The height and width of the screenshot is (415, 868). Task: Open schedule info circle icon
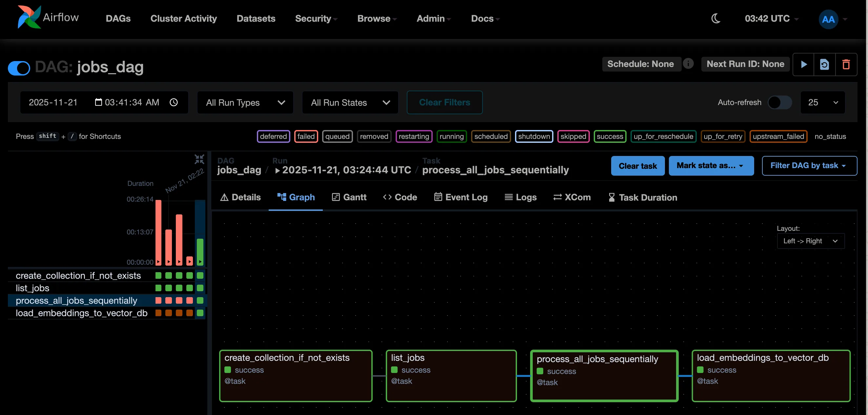689,63
